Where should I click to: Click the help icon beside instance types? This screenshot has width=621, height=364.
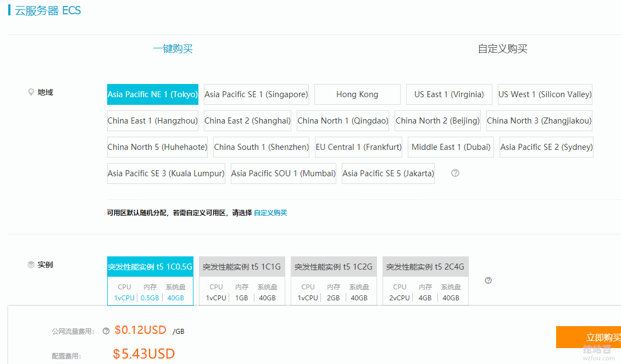pos(488,281)
